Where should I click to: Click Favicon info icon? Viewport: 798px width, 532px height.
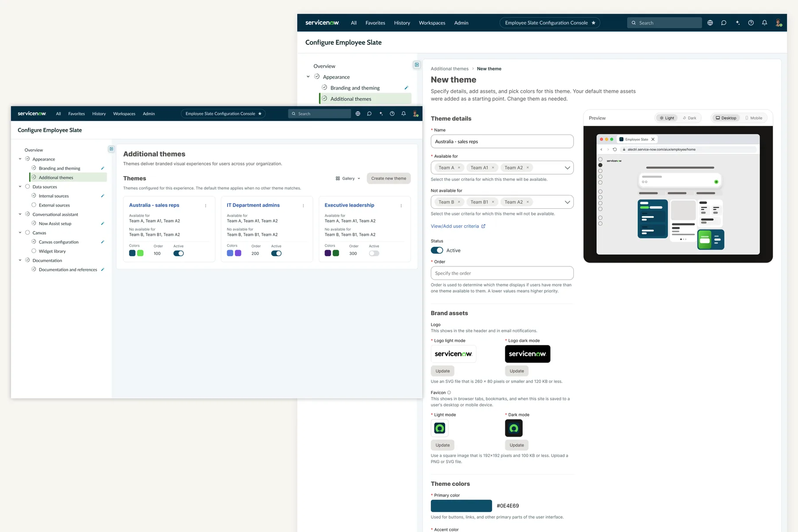tap(449, 392)
